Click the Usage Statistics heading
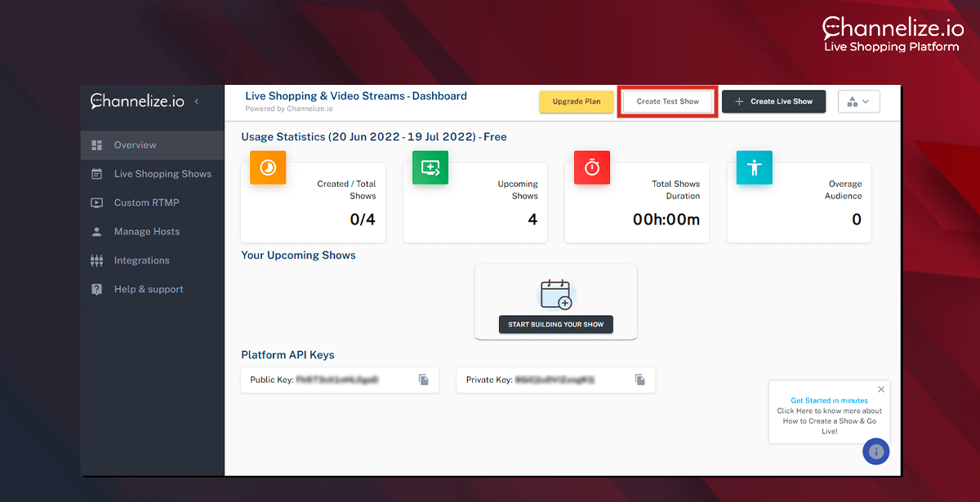The image size is (980, 502). coord(374,137)
